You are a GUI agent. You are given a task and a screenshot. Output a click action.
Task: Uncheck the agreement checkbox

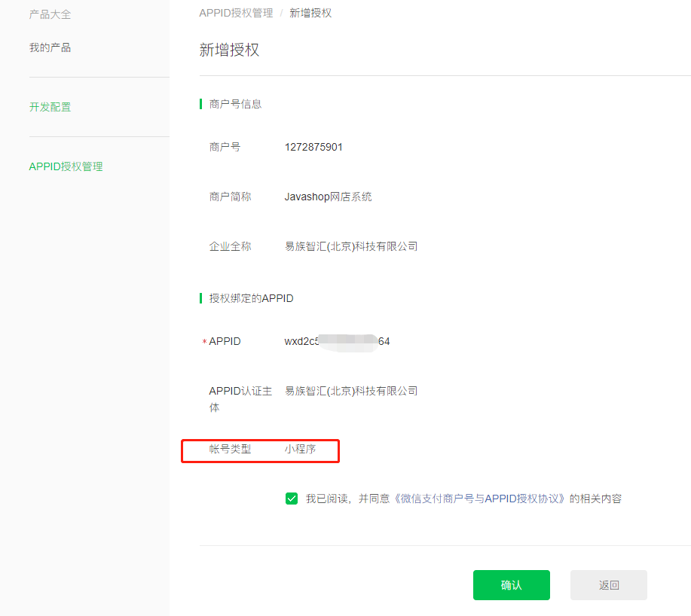tap(292, 499)
